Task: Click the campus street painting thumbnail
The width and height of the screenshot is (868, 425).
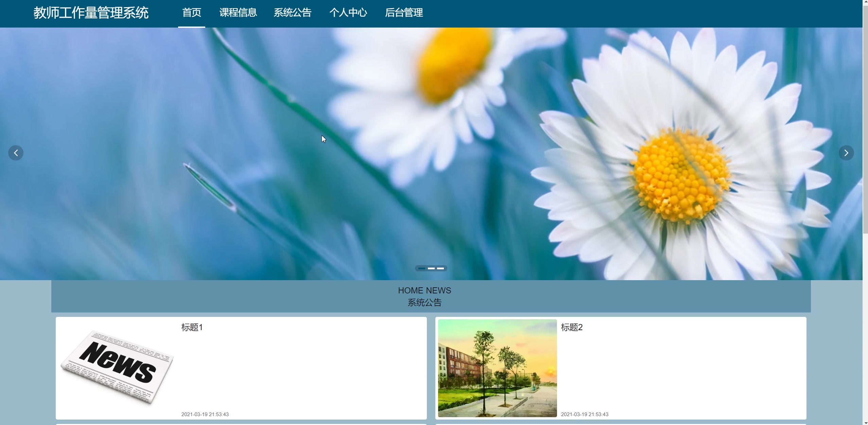Action: [x=497, y=368]
